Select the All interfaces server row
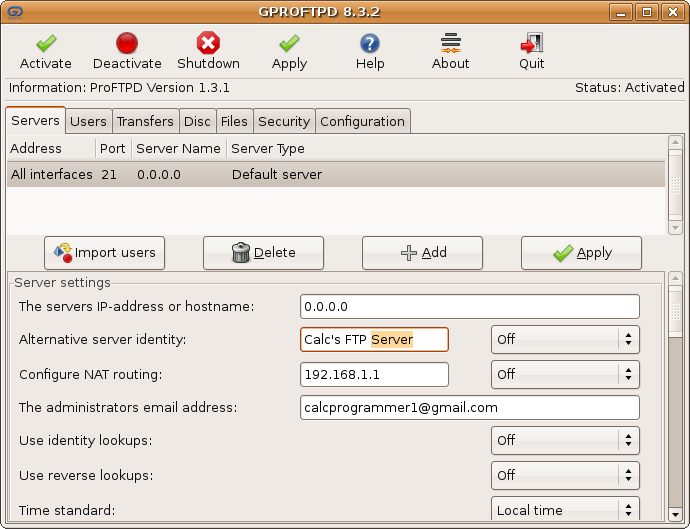The height and width of the screenshot is (529, 690). (x=336, y=174)
